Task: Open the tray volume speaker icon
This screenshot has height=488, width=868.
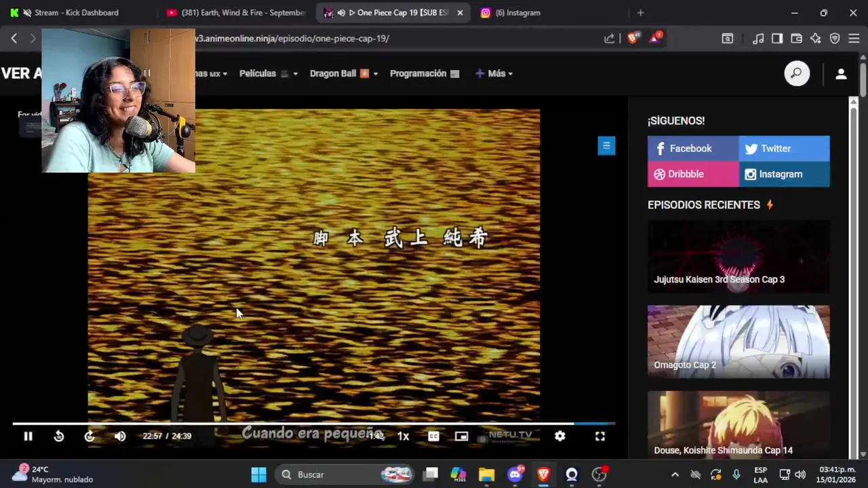Action: 800,474
